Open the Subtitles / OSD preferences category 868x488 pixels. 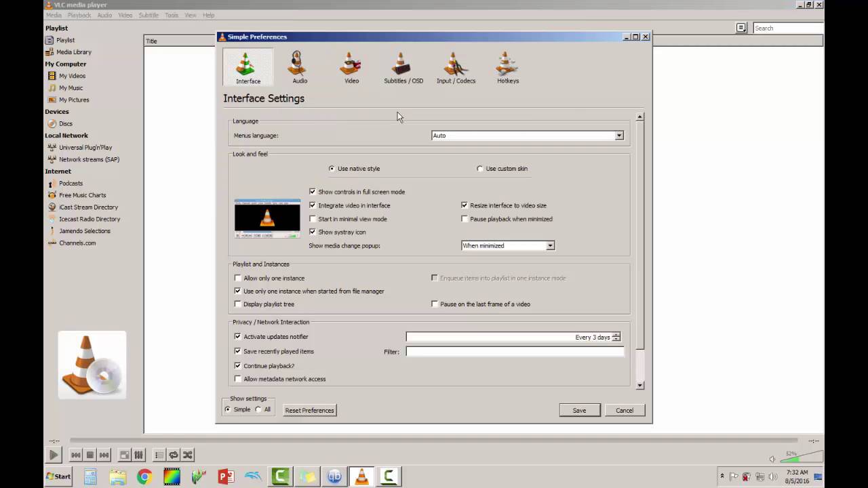tap(403, 67)
